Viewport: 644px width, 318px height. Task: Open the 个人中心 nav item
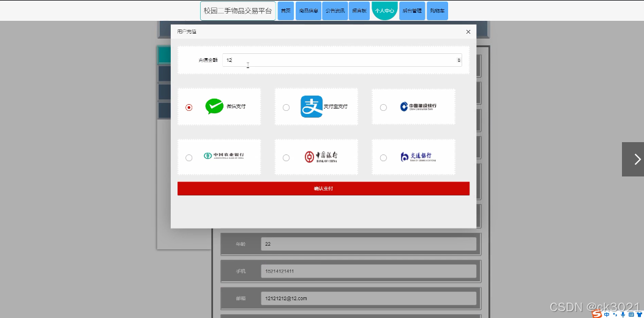pyautogui.click(x=384, y=10)
